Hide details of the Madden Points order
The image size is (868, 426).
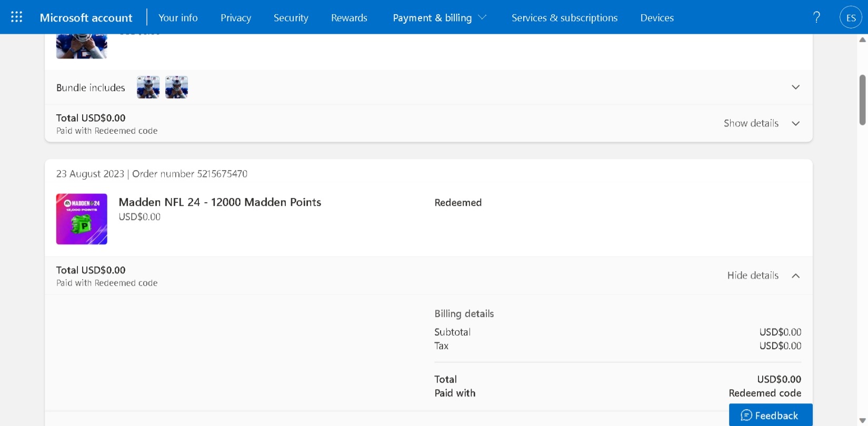point(763,275)
